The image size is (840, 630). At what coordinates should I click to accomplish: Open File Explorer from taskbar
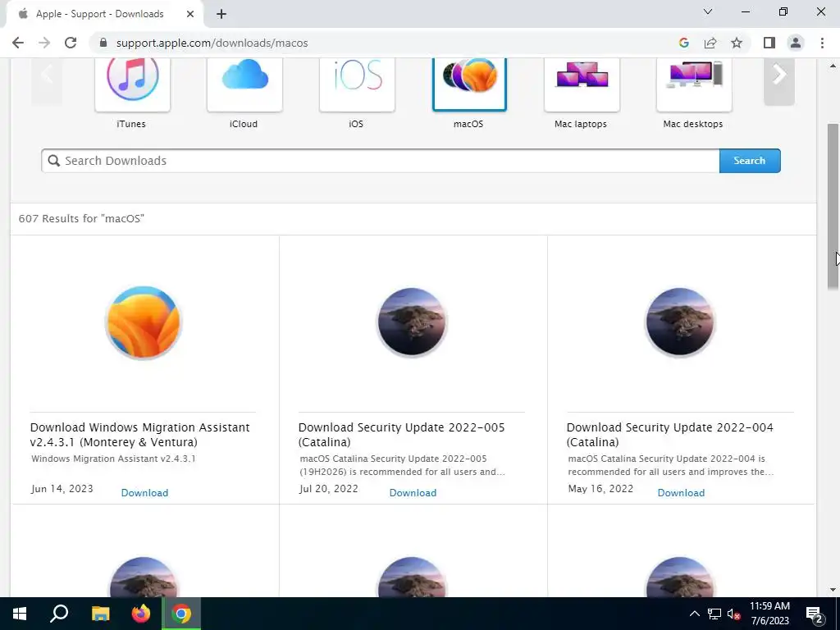pyautogui.click(x=100, y=614)
